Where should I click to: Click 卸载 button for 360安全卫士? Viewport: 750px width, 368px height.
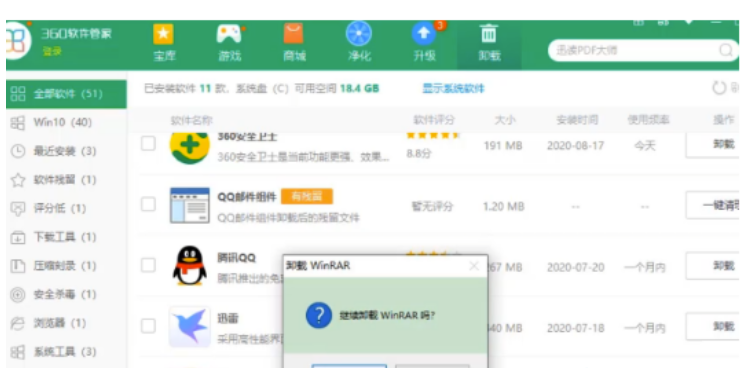click(x=713, y=145)
